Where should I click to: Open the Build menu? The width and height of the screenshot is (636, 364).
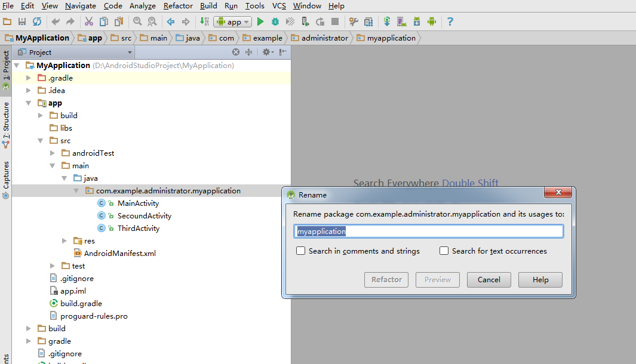208,6
